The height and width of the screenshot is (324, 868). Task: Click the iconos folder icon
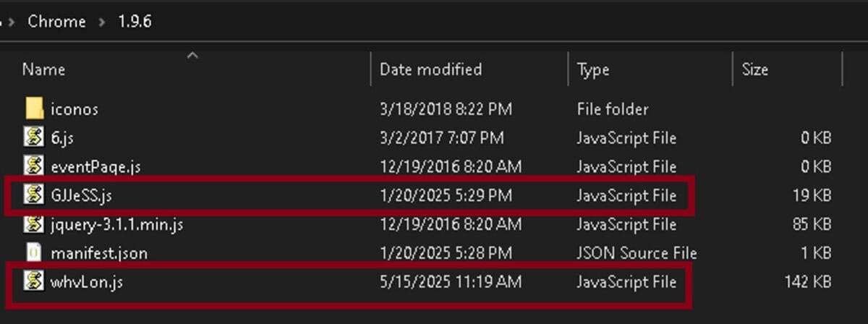point(34,109)
